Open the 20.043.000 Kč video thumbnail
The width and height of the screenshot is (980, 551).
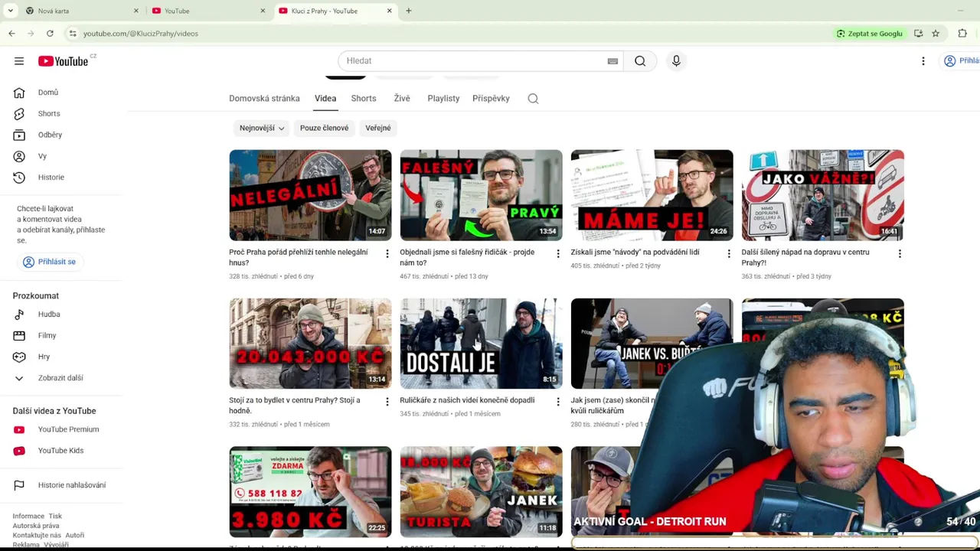310,344
